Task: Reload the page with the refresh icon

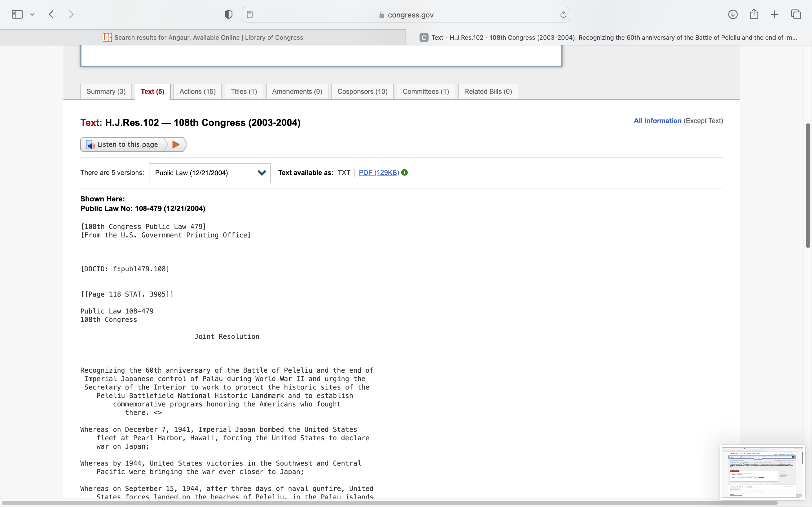Action: click(x=563, y=14)
